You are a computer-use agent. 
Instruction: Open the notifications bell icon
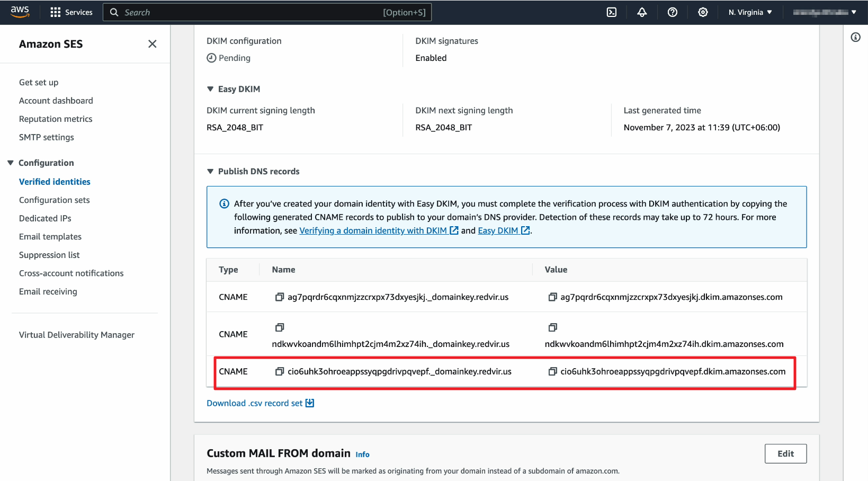tap(642, 12)
